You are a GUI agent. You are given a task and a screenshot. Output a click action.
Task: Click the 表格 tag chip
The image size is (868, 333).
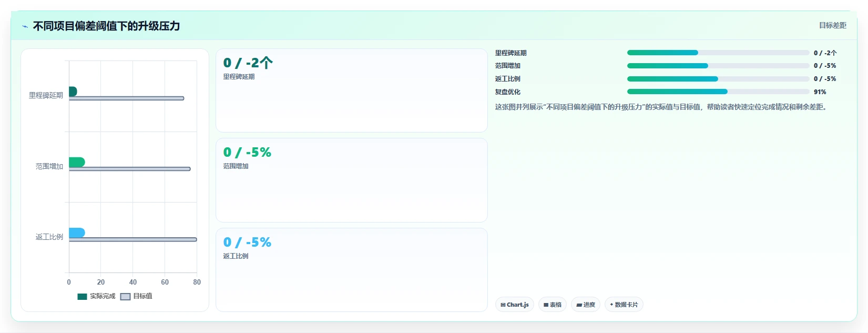point(552,305)
